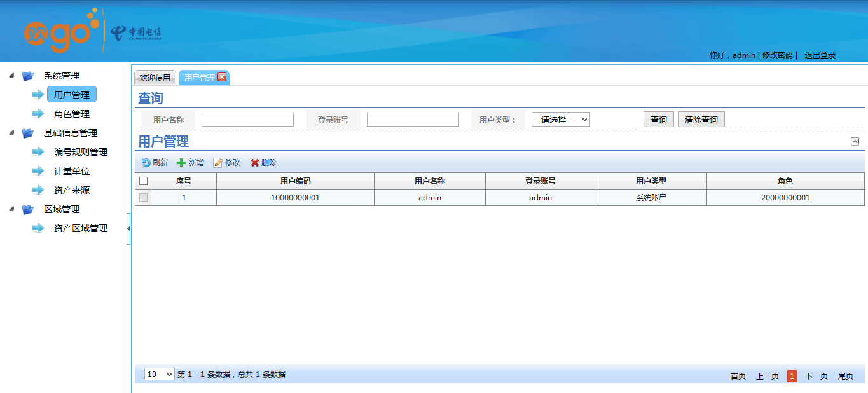Collapse the 基础信息管理 tree node
This screenshot has width=868, height=393.
point(11,133)
